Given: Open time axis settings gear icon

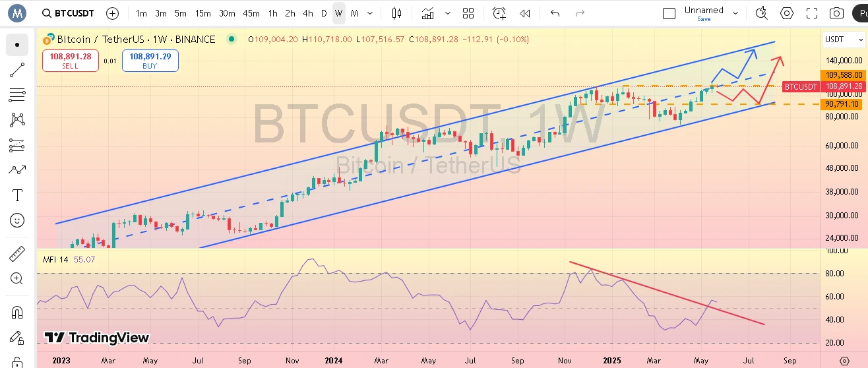Looking at the screenshot, I should click(x=844, y=361).
